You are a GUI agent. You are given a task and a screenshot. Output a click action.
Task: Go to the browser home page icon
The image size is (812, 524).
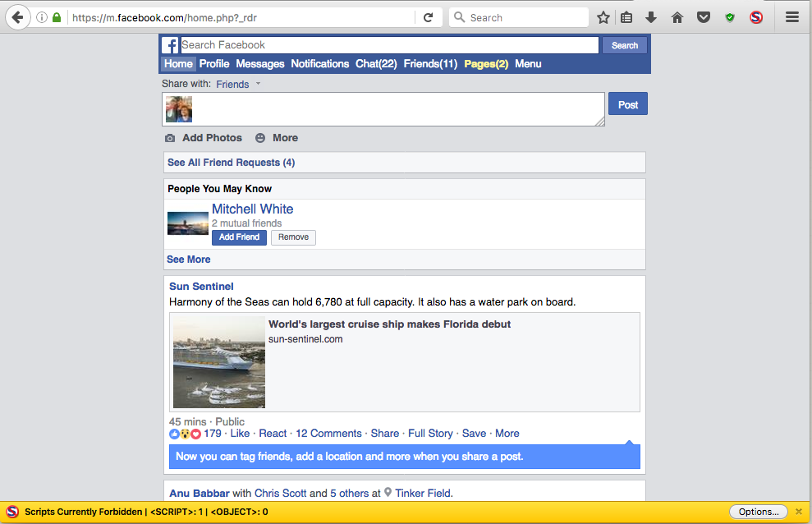pos(677,17)
